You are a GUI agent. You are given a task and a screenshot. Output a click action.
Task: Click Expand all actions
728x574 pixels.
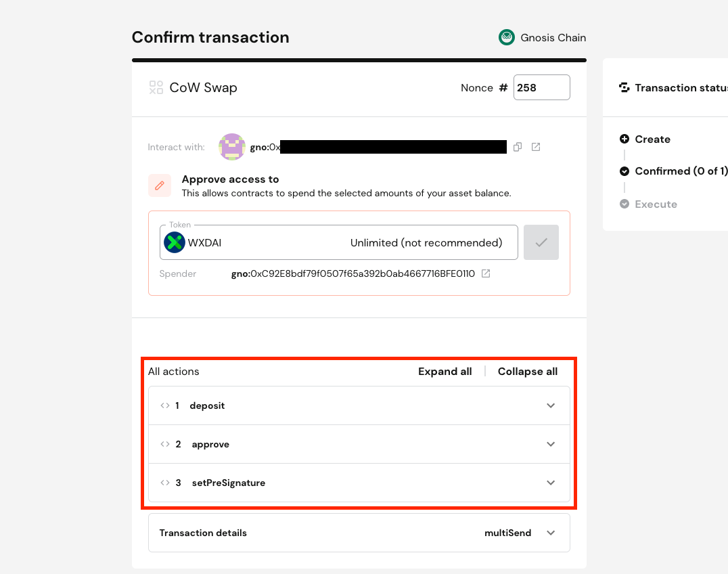445,372
